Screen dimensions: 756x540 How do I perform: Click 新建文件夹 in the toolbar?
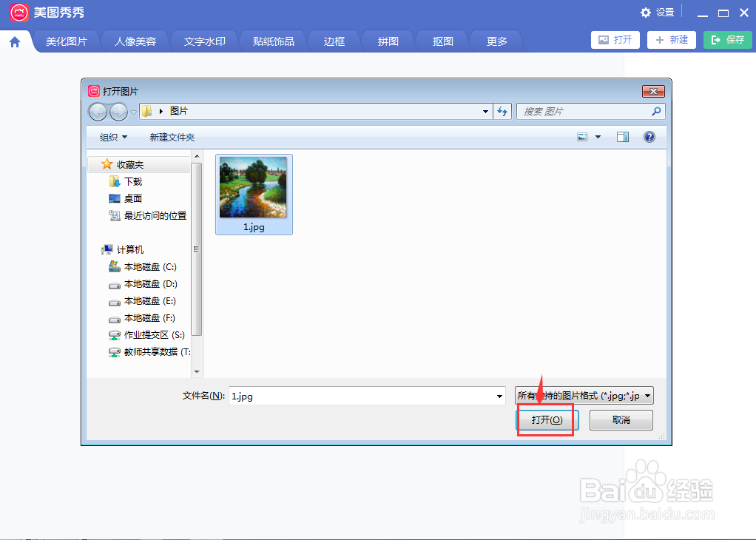point(172,138)
